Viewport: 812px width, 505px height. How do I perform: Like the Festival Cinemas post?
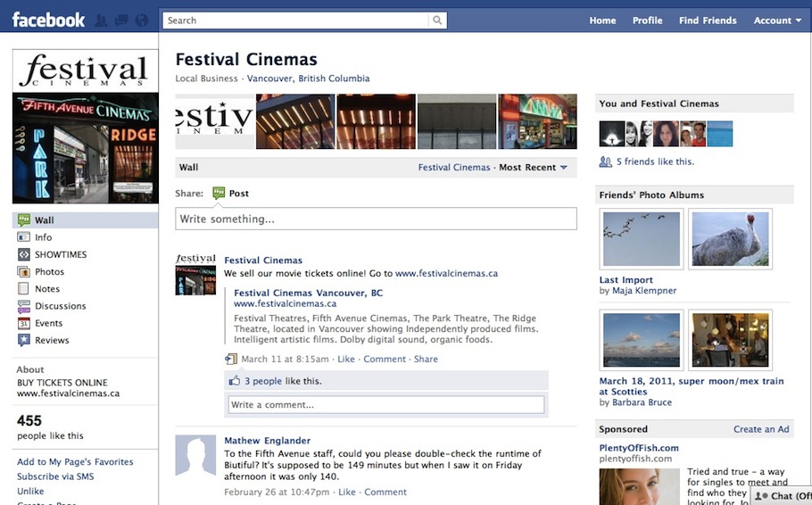point(346,359)
